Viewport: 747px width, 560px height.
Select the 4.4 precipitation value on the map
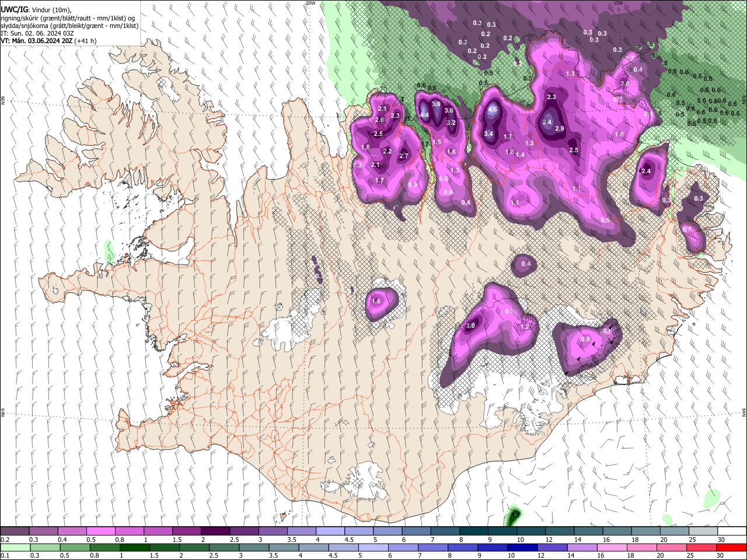[424, 115]
